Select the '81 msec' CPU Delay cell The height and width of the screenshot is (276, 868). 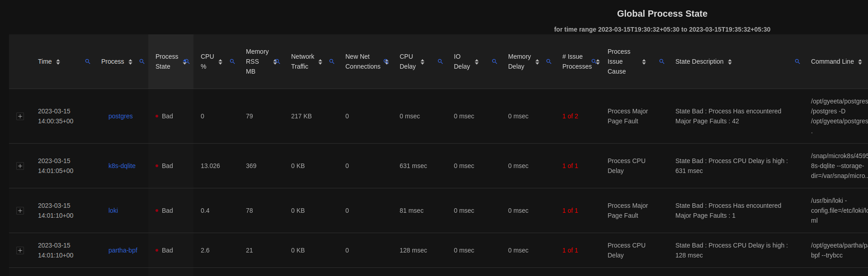coord(411,211)
